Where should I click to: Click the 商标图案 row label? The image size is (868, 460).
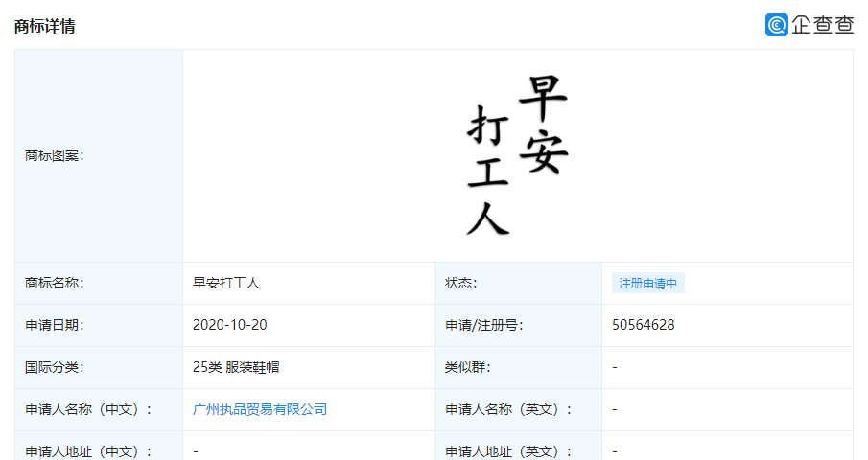point(54,155)
